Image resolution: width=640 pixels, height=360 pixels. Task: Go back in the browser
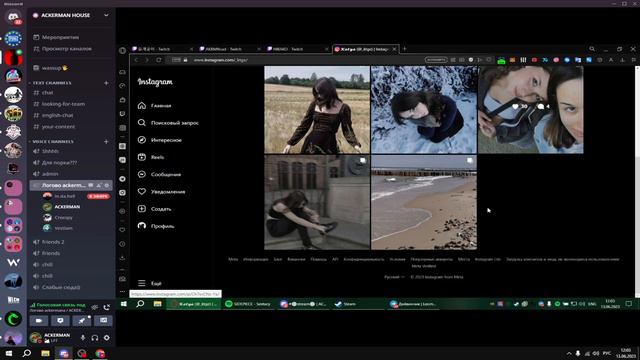137,60
